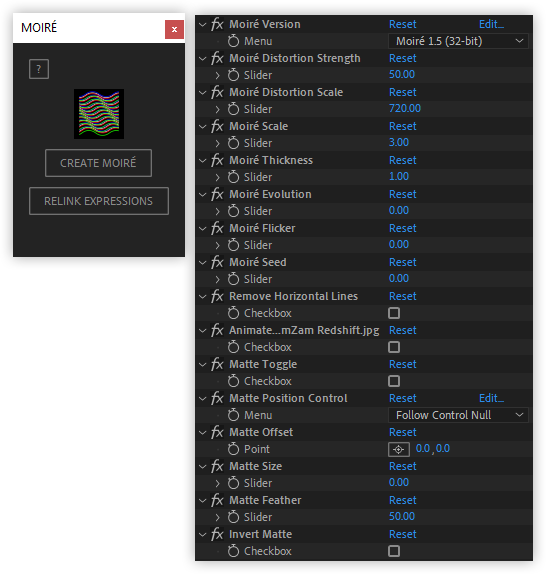Image resolution: width=546 pixels, height=574 pixels.
Task: Click the question mark help icon
Action: (x=39, y=69)
